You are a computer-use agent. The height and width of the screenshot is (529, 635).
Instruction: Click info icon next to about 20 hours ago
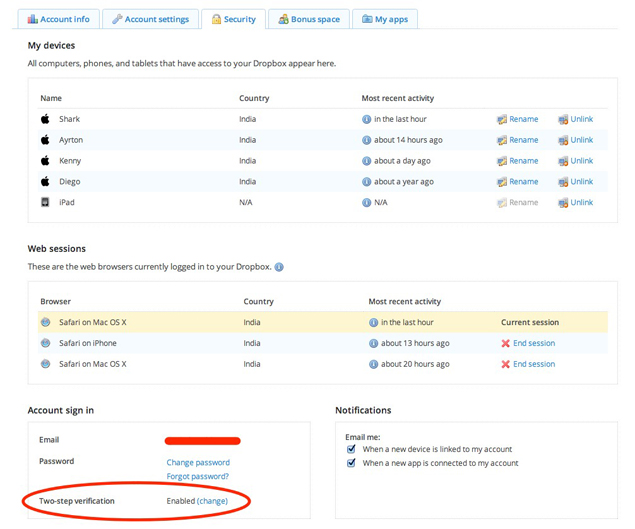(x=373, y=365)
